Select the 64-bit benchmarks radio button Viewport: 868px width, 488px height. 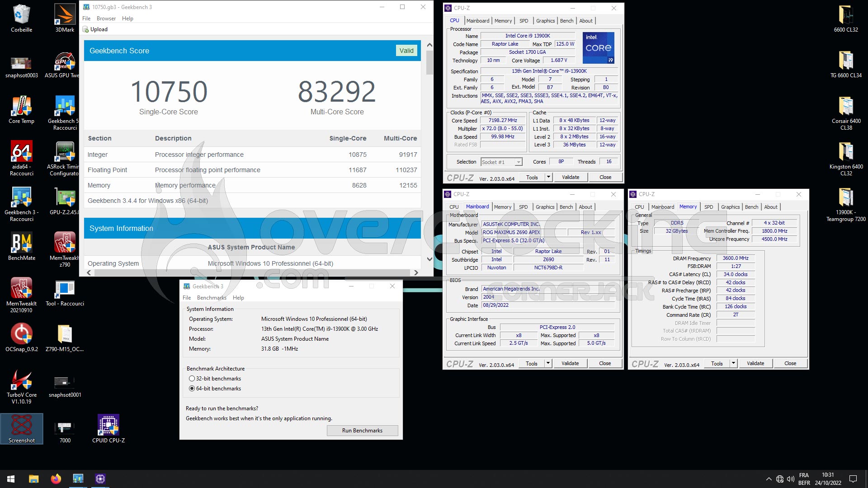pos(192,389)
